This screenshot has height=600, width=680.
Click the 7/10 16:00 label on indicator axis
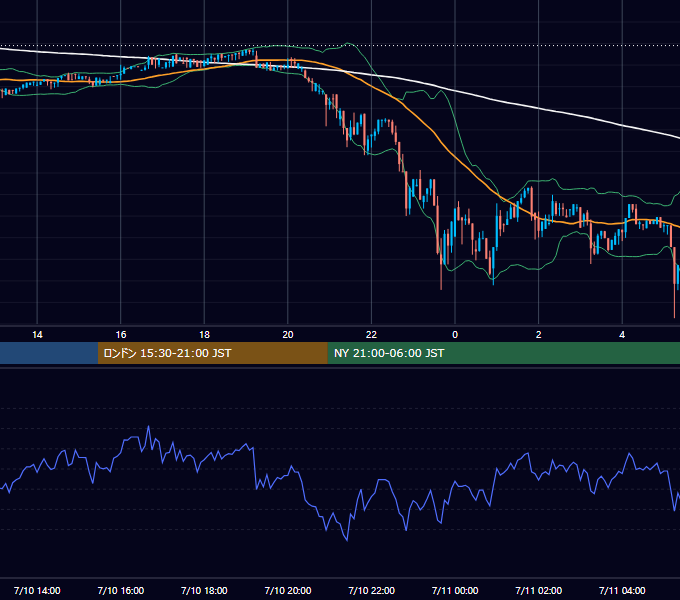121,590
